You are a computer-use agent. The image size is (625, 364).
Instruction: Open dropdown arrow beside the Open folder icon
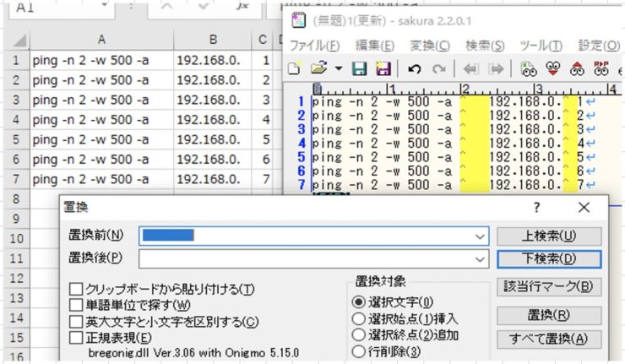tap(339, 68)
